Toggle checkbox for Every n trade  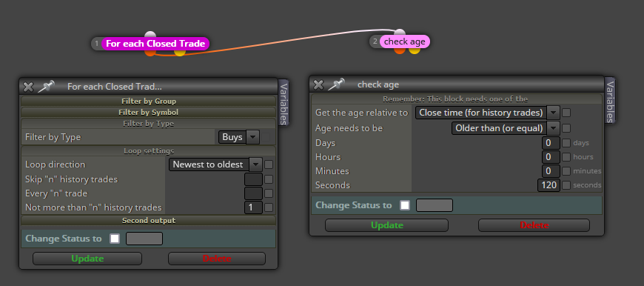pyautogui.click(x=269, y=193)
